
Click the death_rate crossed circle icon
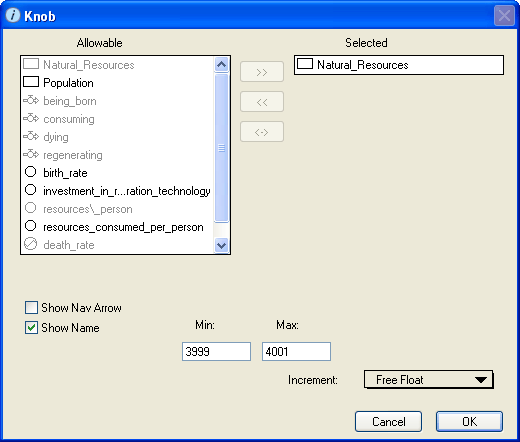[30, 244]
